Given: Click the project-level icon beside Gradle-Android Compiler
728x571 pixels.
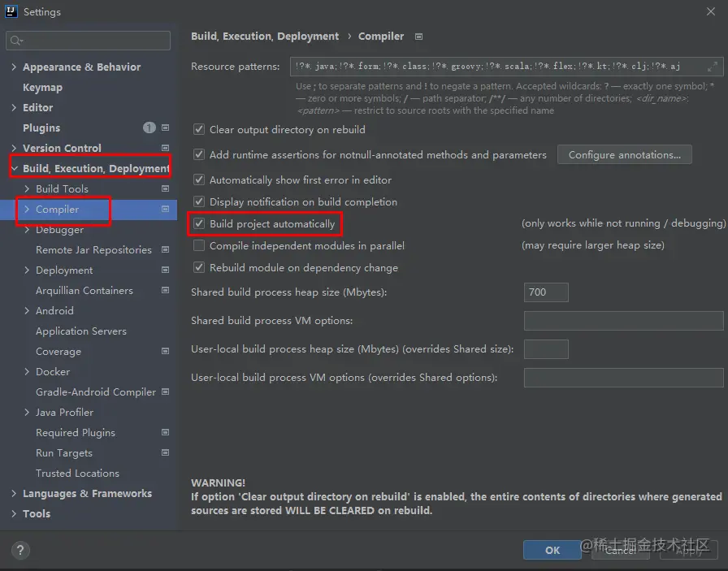Looking at the screenshot, I should tap(165, 391).
